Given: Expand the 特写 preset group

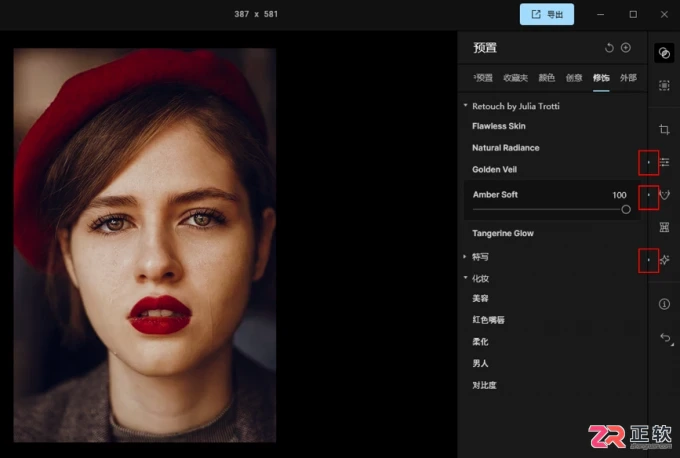Looking at the screenshot, I should pos(465,257).
